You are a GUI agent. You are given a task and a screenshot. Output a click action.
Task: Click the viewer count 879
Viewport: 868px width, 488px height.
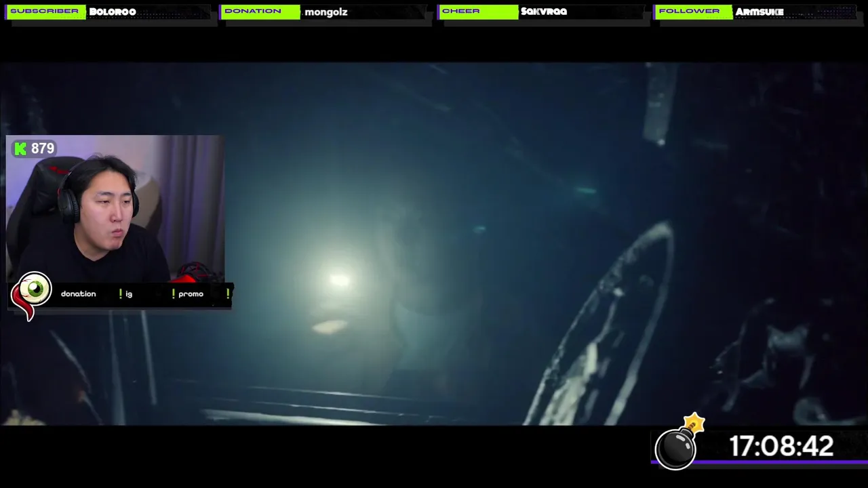(43, 148)
